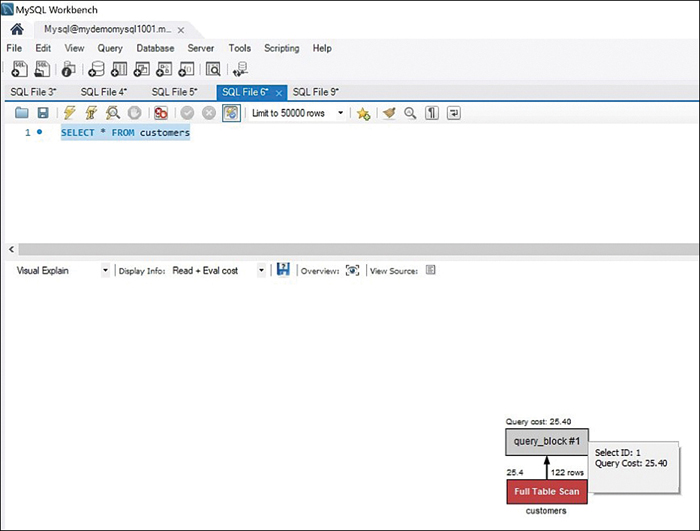Open the Query menu

coord(110,48)
